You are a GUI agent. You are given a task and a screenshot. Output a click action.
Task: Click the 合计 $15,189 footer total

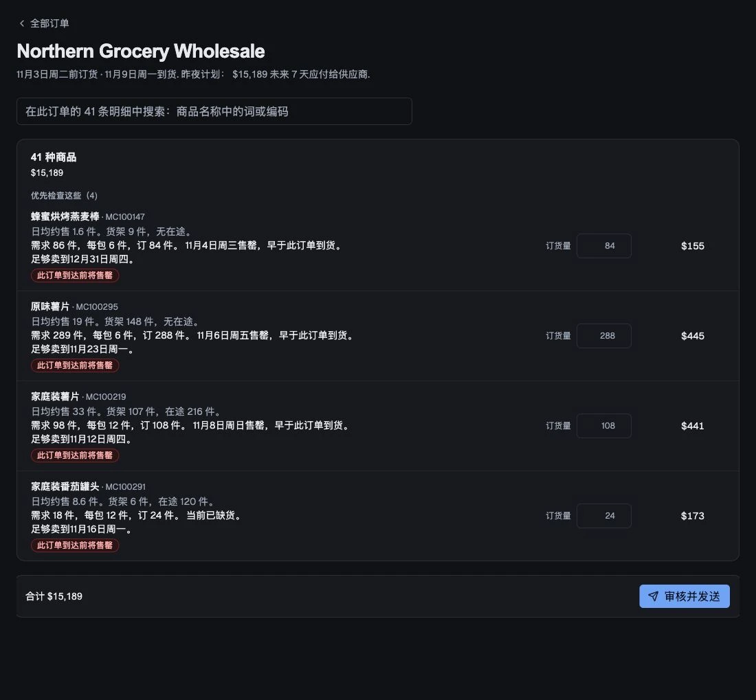pyautogui.click(x=54, y=596)
